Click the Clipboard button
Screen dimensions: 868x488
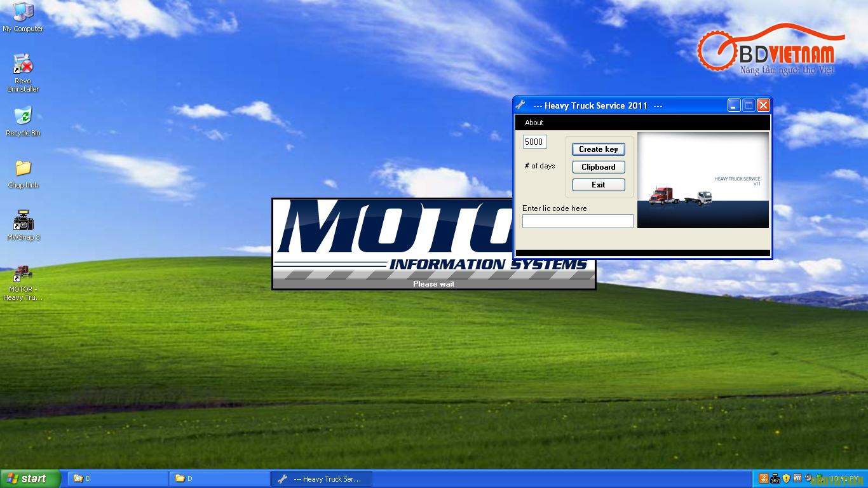point(599,167)
